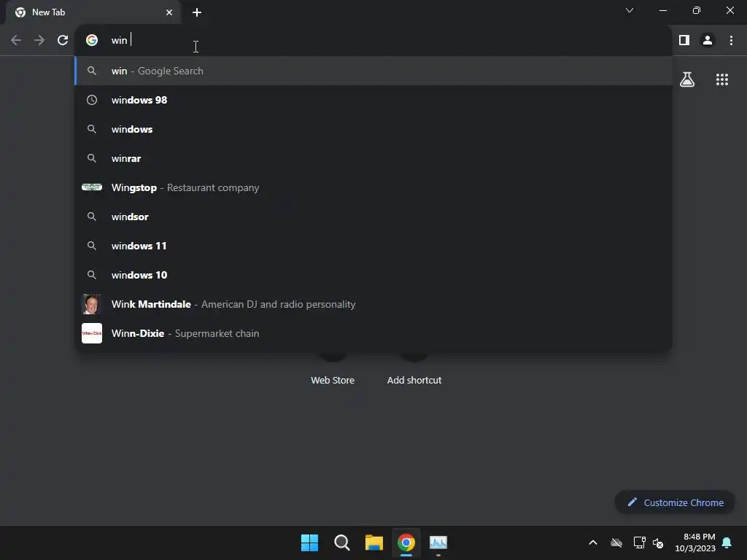Click magnifier icon beside windsor
Viewport: 747px width, 560px height.
[92, 217]
